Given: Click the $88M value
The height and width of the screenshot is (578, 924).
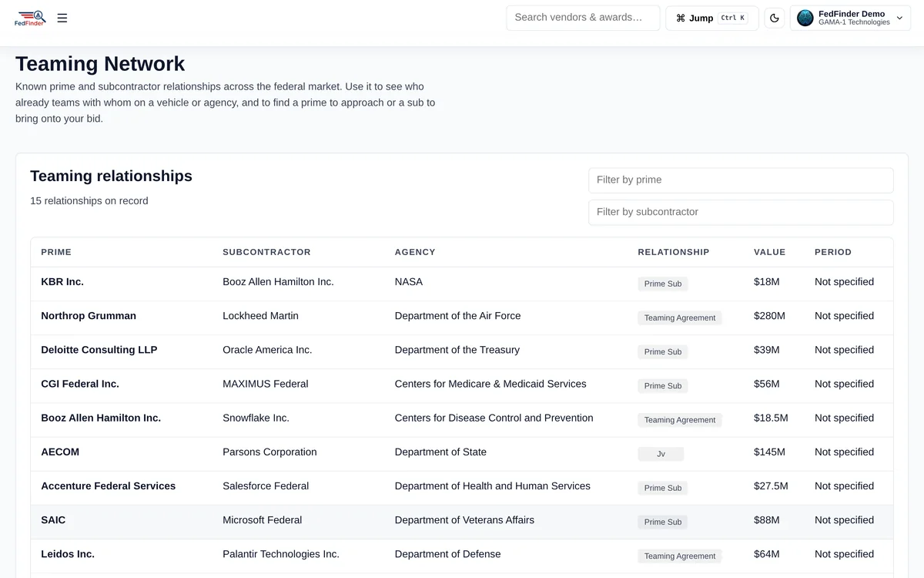Looking at the screenshot, I should tap(767, 520).
